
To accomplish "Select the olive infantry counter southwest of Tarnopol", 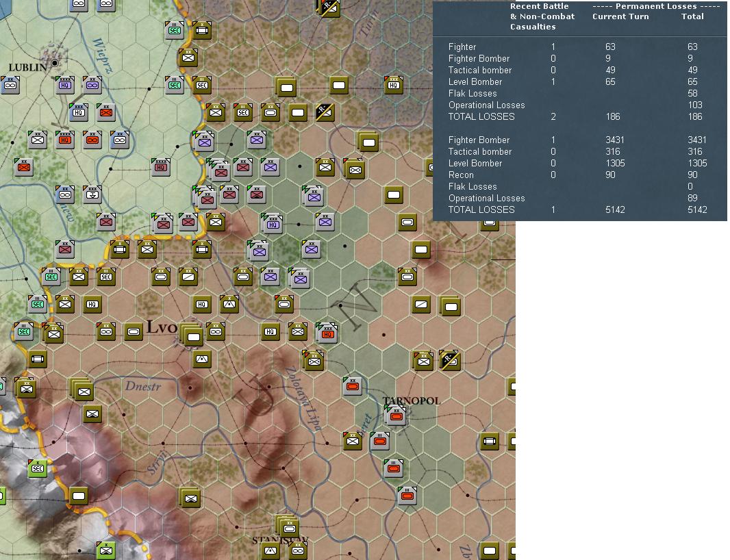I will click(353, 441).
